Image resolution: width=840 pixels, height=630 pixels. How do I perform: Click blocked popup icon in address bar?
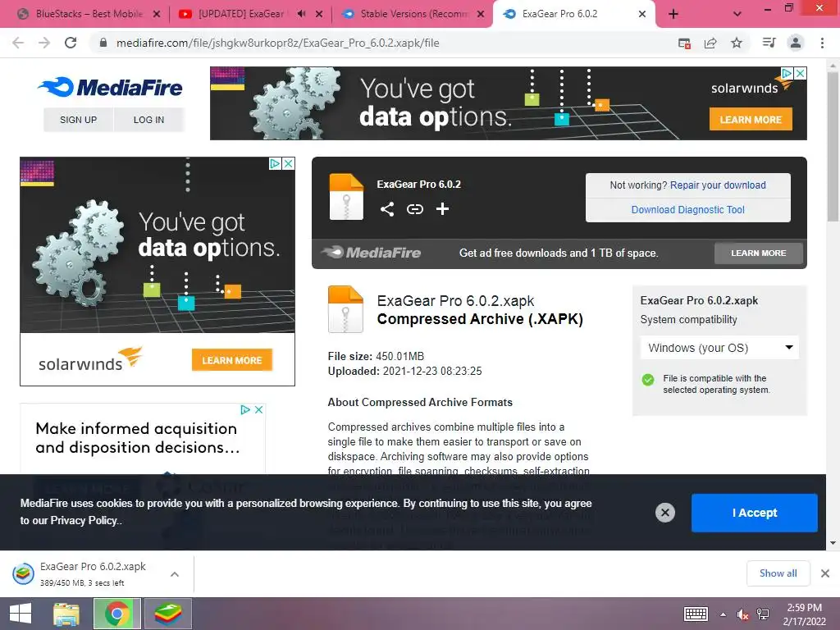pyautogui.click(x=684, y=43)
